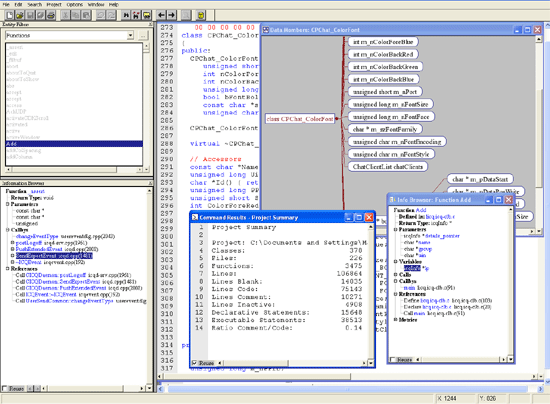Click the yellow database analyze icon
This screenshot has width=550, height=404.
pyautogui.click(x=201, y=15)
